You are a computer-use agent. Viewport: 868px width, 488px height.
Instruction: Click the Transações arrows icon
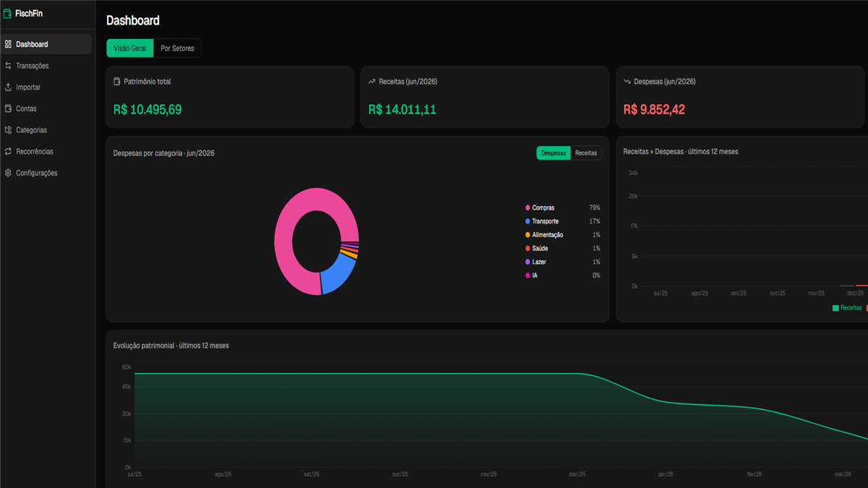pyautogui.click(x=8, y=66)
